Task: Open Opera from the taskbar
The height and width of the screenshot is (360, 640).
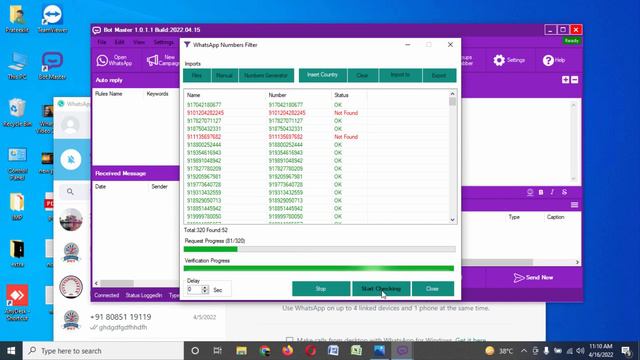Action: 311,351
